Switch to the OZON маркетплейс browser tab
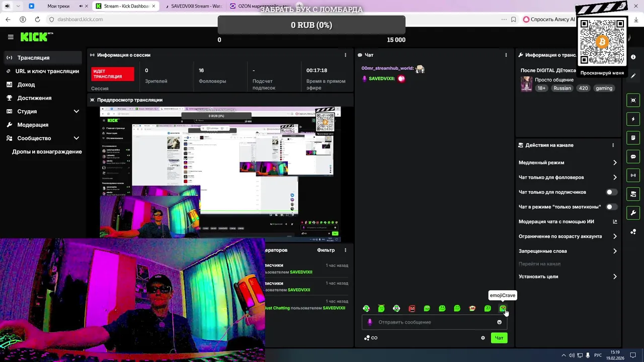Viewport: 644px width, 362px height. pyautogui.click(x=262, y=6)
